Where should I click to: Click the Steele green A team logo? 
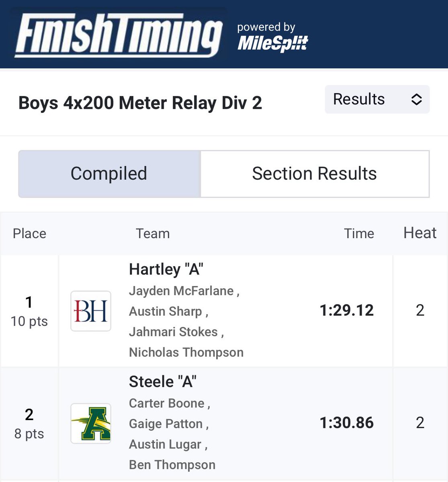pyautogui.click(x=91, y=423)
